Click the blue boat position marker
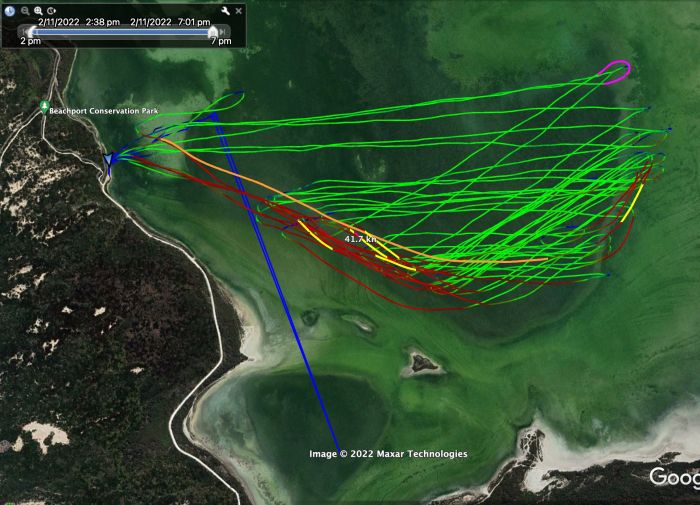 pos(108,160)
